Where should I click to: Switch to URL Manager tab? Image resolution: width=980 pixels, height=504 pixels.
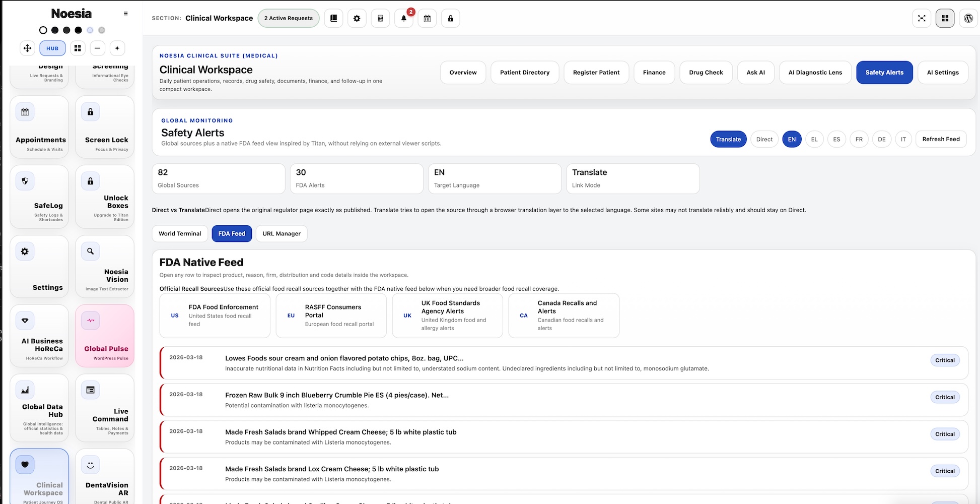pyautogui.click(x=282, y=233)
